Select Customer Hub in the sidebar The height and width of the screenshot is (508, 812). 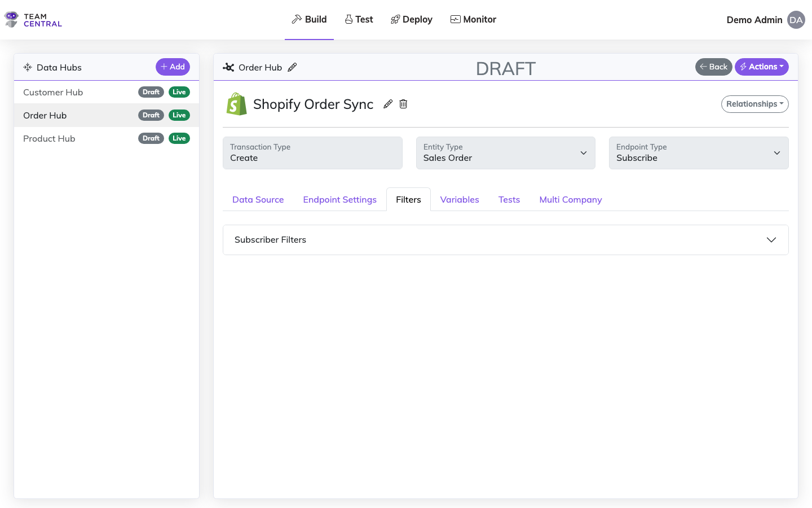[x=52, y=91]
